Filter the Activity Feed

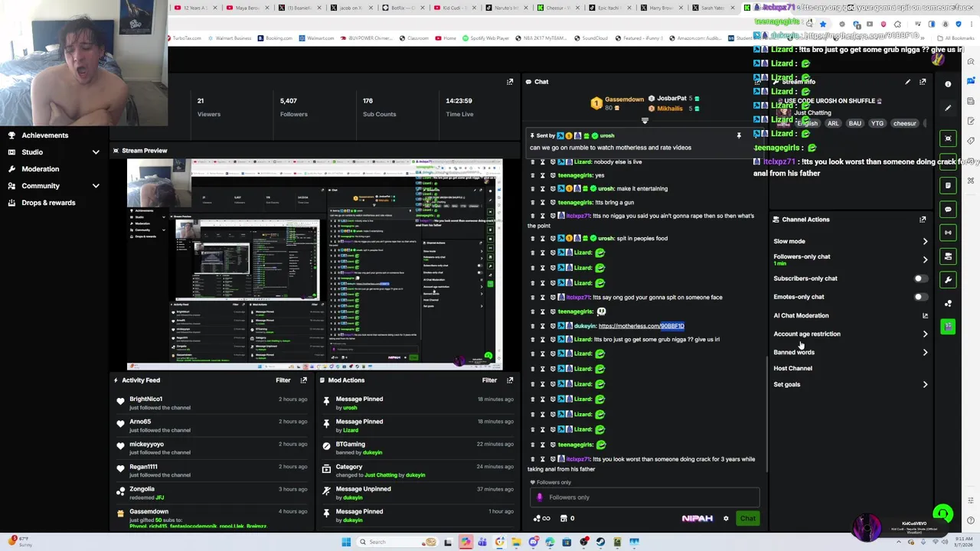click(x=283, y=380)
